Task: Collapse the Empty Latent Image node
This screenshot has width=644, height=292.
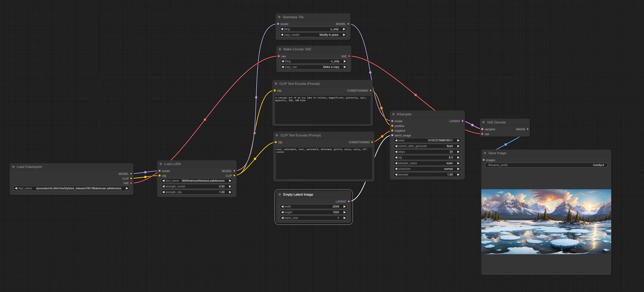Action: (280, 195)
